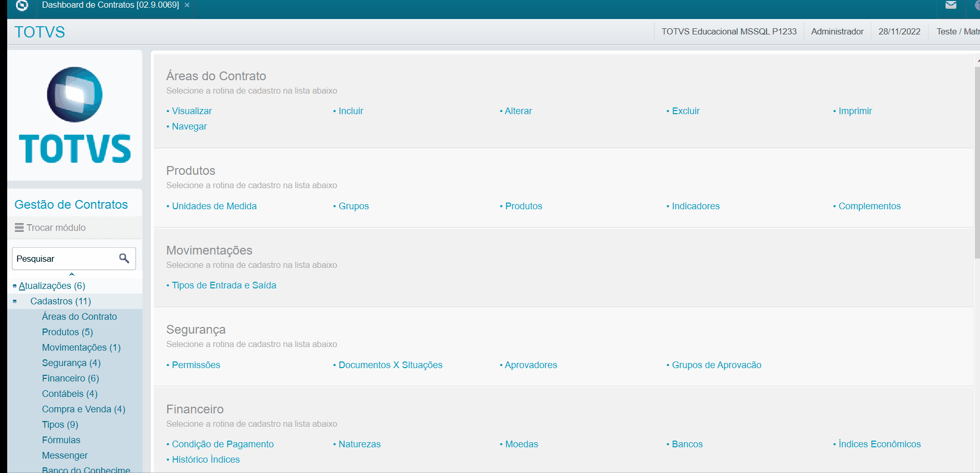Click the Financeiro section heading
This screenshot has height=473, width=980.
pos(195,409)
